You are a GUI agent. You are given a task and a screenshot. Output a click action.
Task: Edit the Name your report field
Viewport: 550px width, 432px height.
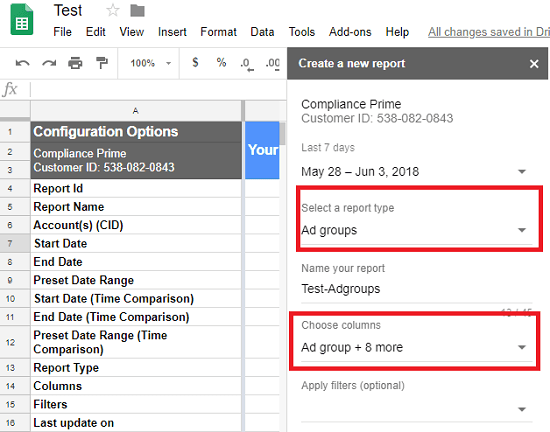tap(417, 289)
